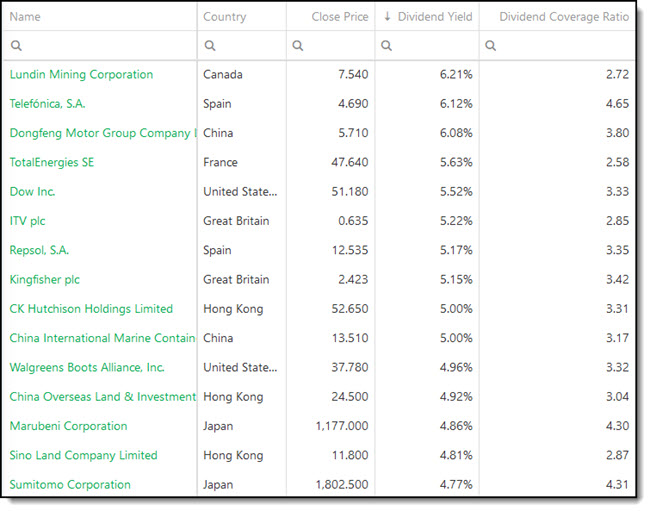Open Dow Inc. link

pos(32,192)
